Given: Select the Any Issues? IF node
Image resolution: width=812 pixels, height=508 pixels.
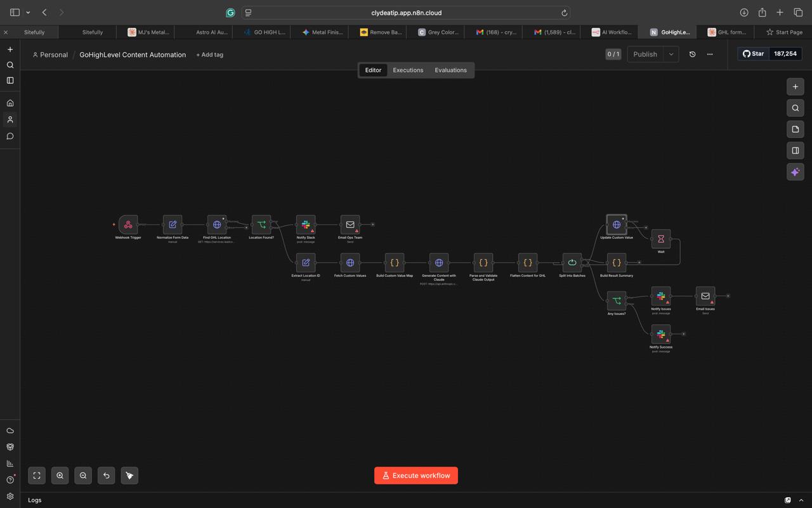Looking at the screenshot, I should [x=617, y=301].
